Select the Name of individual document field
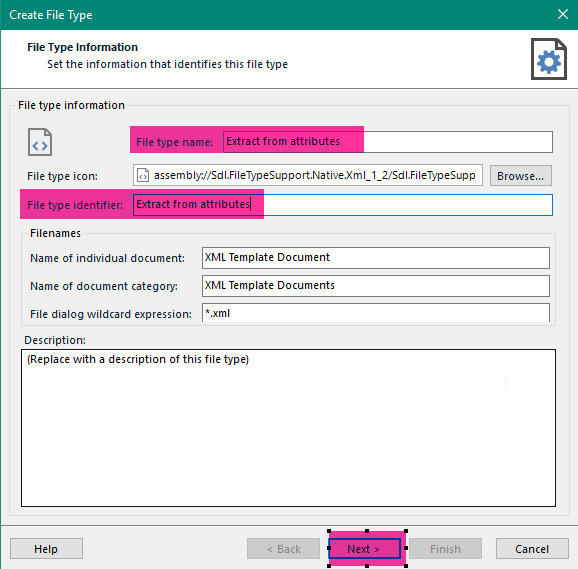578x569 pixels. 376,258
